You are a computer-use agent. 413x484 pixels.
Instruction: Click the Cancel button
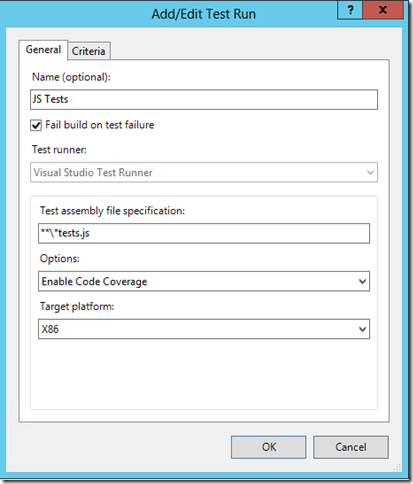tap(351, 447)
